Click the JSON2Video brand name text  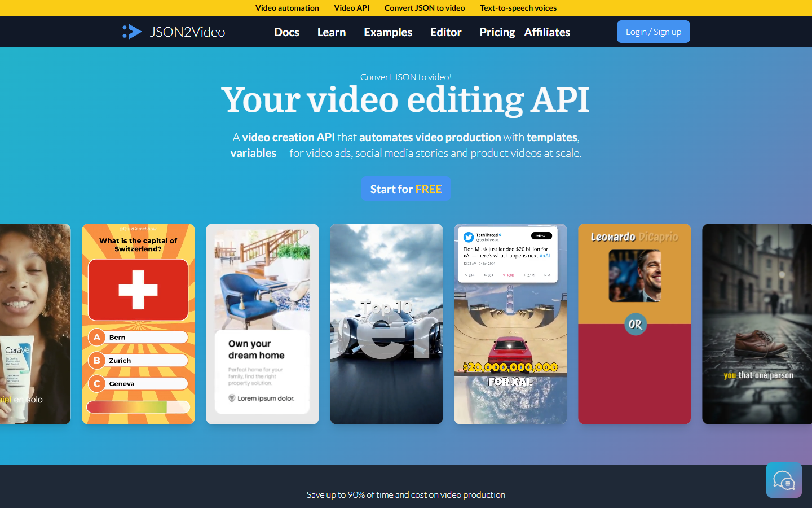[187, 32]
